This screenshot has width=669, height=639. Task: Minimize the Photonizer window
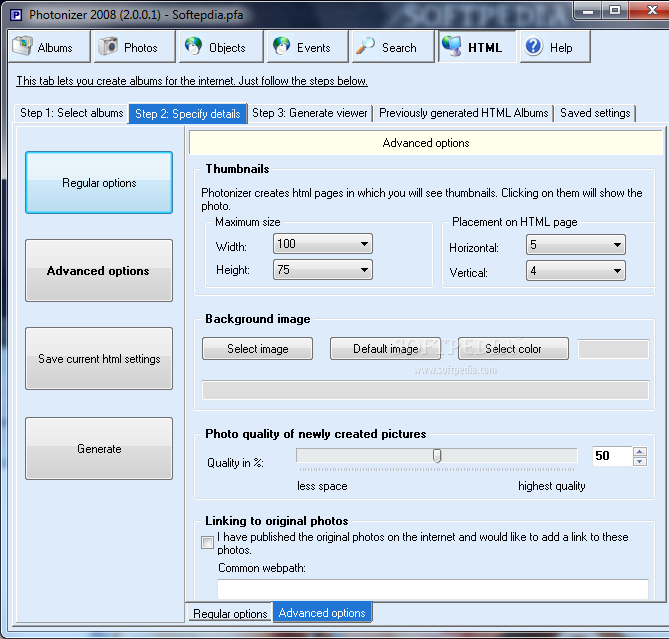588,11
